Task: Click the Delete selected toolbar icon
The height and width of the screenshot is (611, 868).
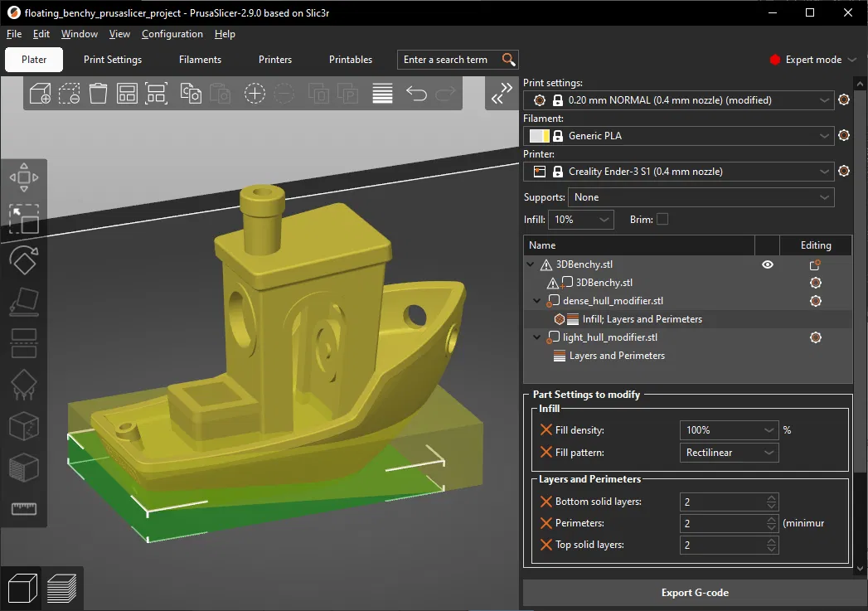Action: pos(69,94)
